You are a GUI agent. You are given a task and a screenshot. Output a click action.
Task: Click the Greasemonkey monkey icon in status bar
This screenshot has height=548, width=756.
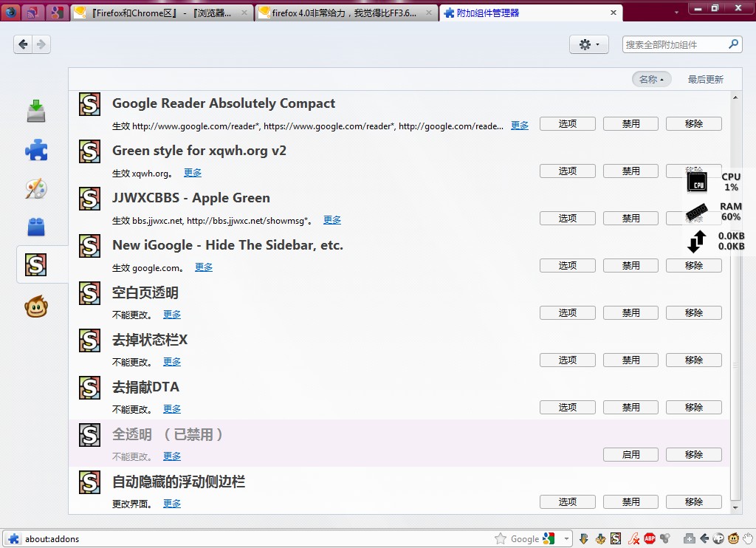[x=733, y=538]
